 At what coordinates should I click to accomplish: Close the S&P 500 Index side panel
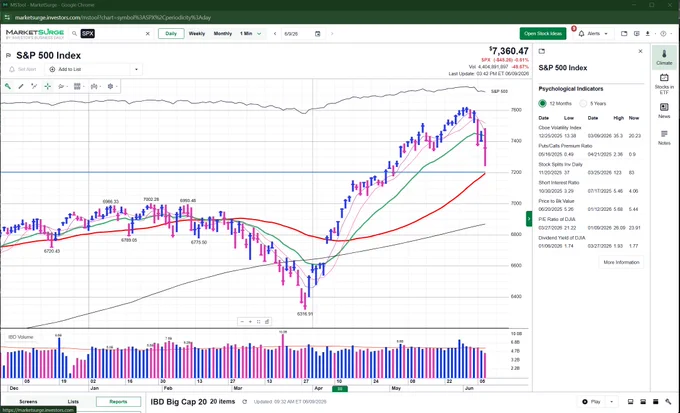641,51
